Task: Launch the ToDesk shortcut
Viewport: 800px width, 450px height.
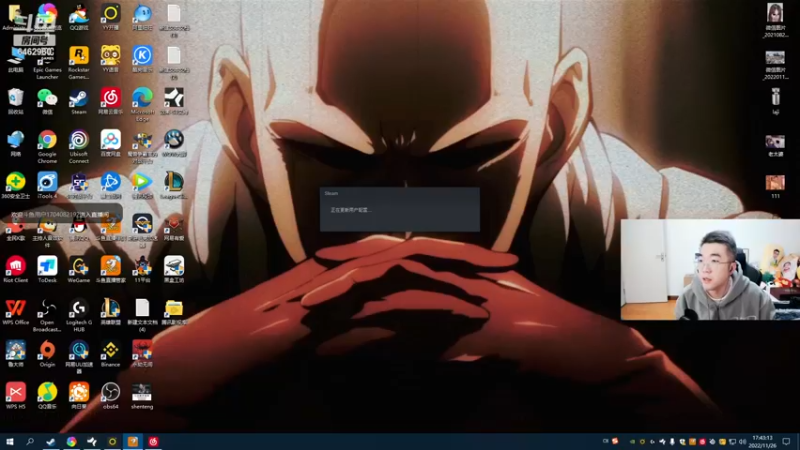Action: tap(47, 269)
